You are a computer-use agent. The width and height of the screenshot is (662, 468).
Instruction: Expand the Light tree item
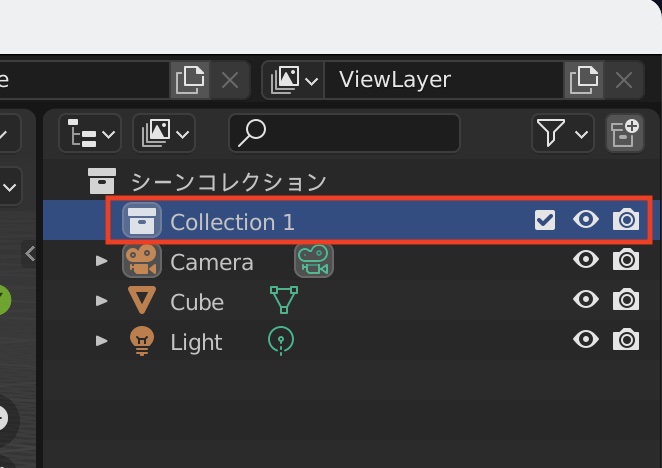[x=101, y=341]
